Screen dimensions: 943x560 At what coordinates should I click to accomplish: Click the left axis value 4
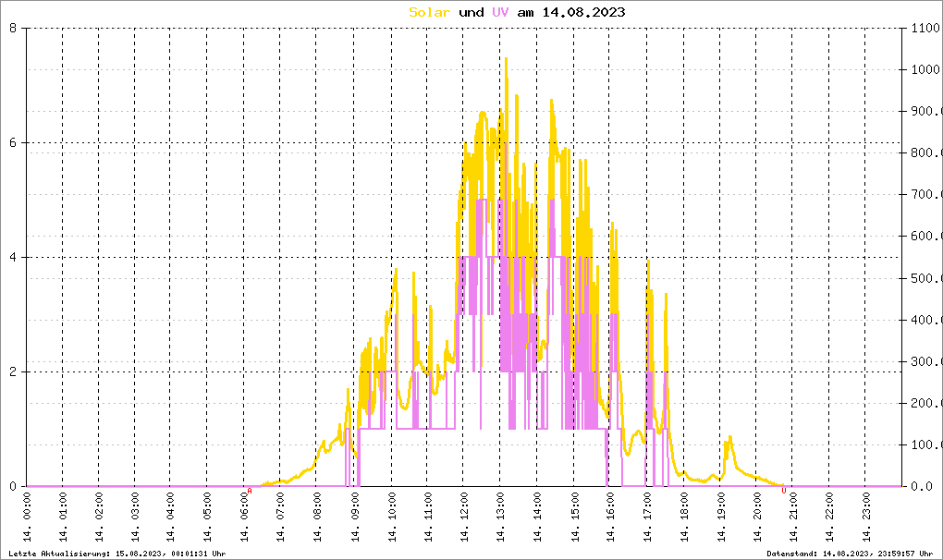pyautogui.click(x=13, y=257)
